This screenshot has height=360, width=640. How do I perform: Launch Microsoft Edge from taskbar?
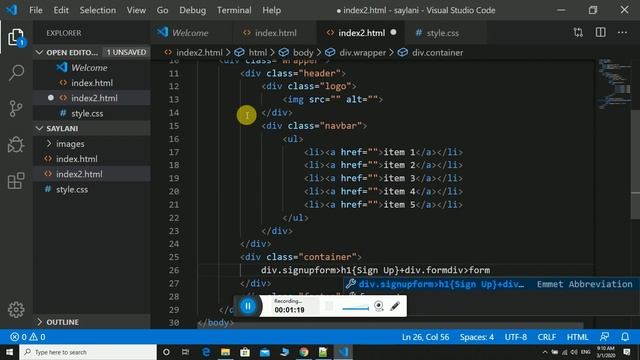(206, 352)
